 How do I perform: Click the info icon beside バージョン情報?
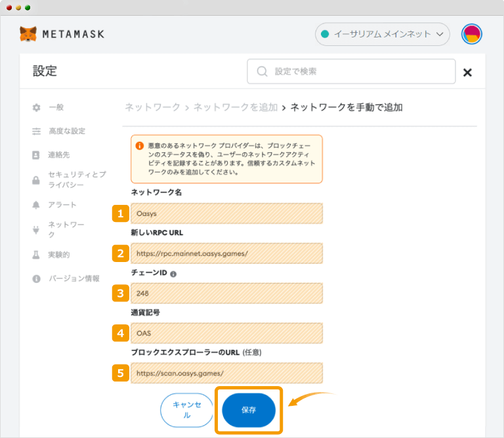(x=36, y=279)
